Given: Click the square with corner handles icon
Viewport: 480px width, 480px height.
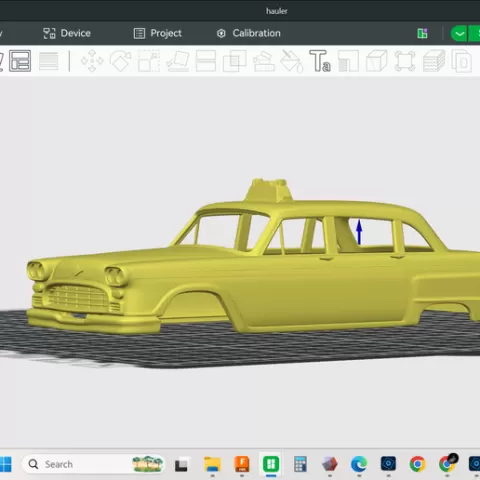Looking at the screenshot, I should pos(405,61).
